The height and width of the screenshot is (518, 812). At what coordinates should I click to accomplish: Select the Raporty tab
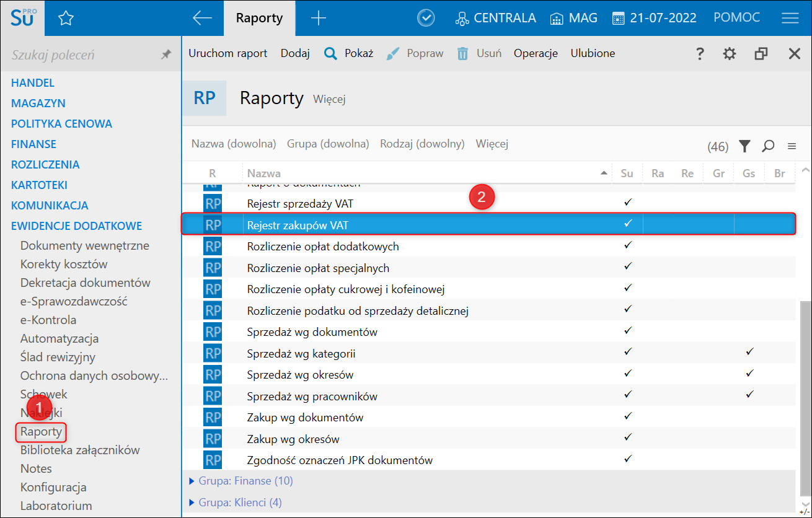259,19
